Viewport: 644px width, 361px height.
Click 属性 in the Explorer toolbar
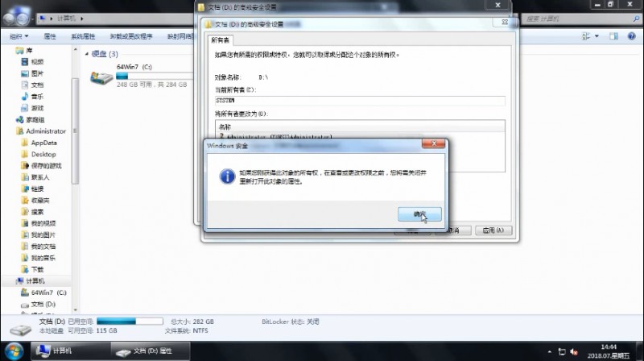(50, 36)
